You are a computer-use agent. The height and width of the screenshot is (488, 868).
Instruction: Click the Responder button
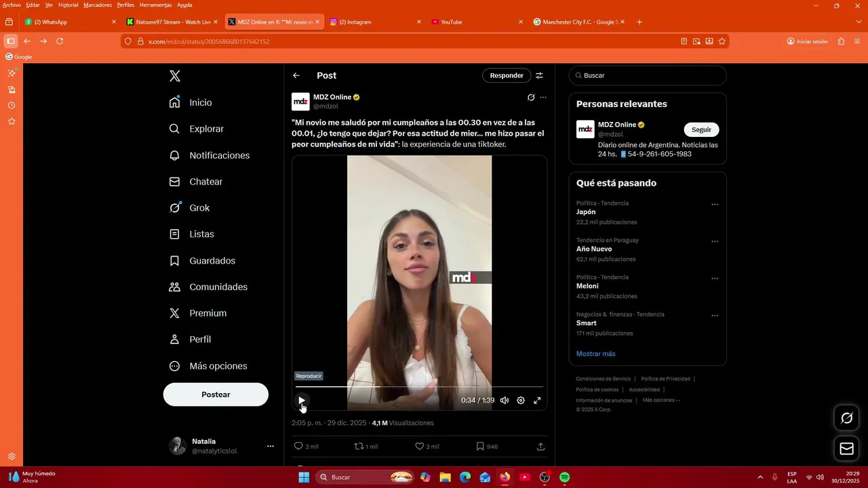[x=507, y=75]
